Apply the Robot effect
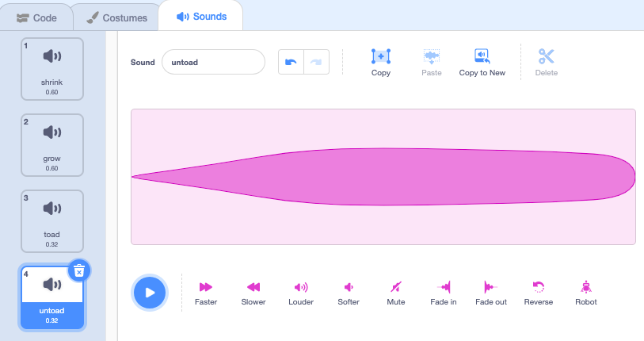 coord(586,293)
